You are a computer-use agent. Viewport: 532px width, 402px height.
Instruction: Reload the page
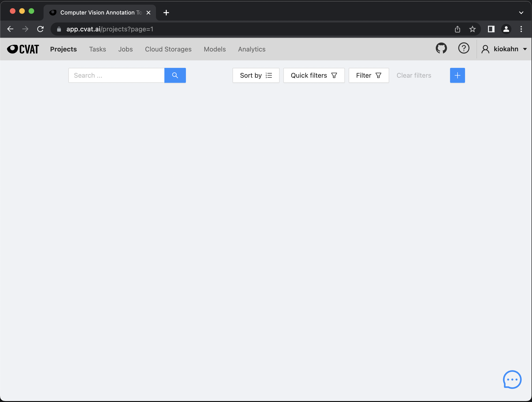41,29
